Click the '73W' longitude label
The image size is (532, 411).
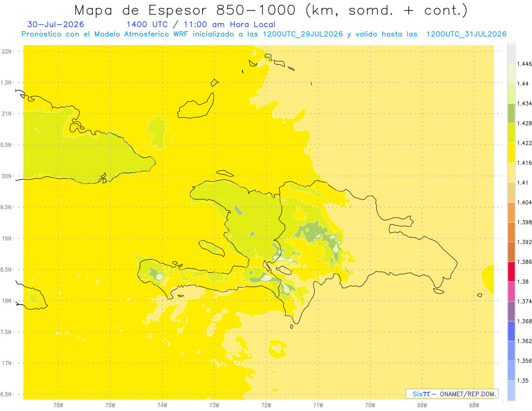pyautogui.click(x=214, y=405)
